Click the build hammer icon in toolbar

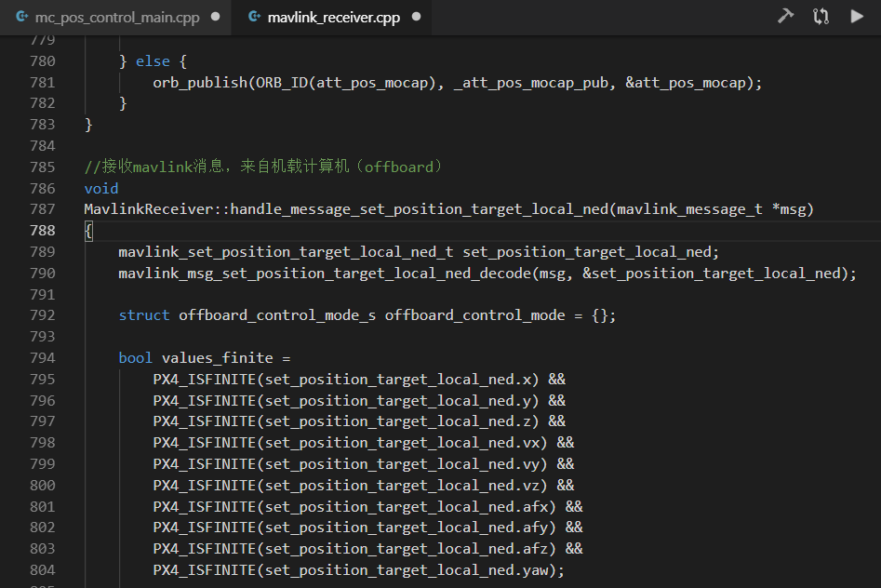coord(786,15)
